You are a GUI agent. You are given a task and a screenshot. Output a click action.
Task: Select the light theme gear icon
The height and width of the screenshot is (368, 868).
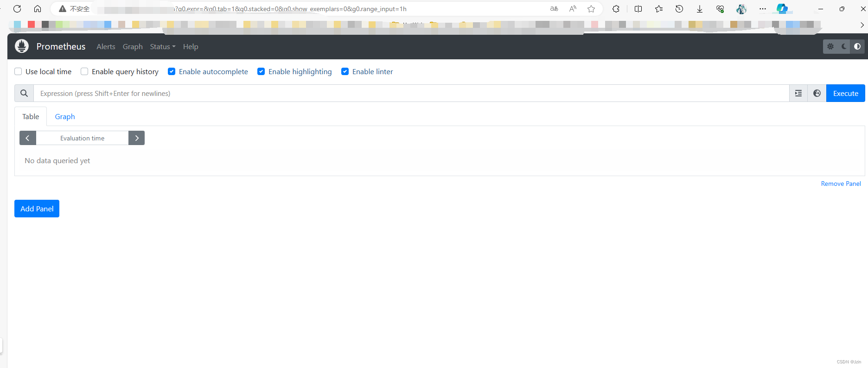click(x=830, y=46)
